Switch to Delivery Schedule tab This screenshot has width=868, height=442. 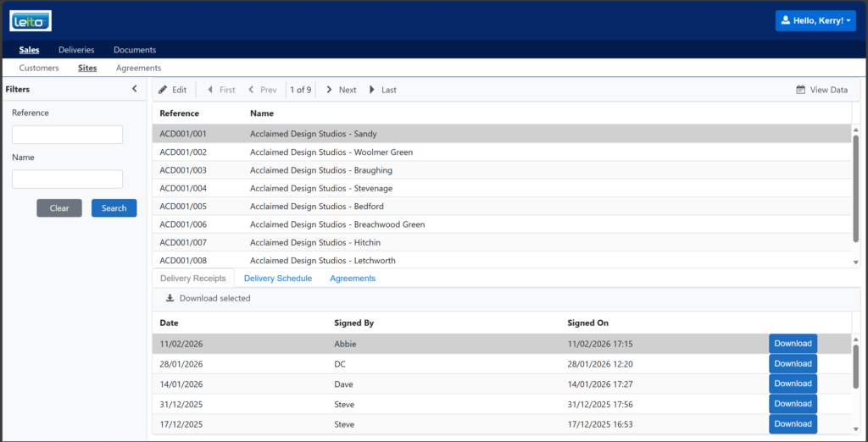[x=278, y=278]
